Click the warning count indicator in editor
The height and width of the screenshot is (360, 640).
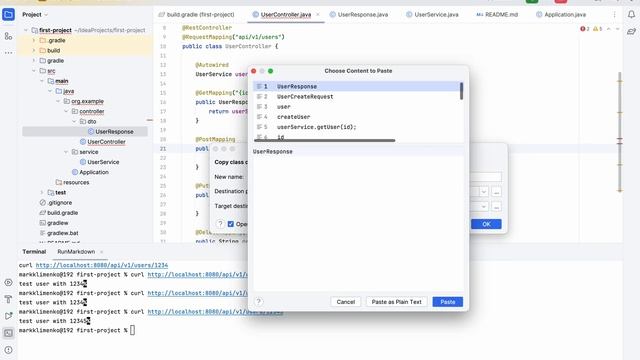[x=597, y=29]
